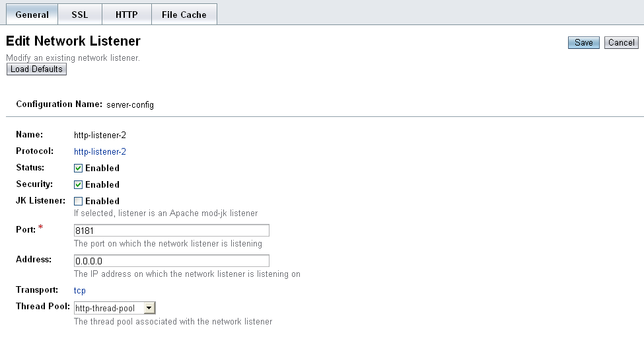Click the Thread Pool label
The width and height of the screenshot is (644, 339).
click(x=43, y=307)
